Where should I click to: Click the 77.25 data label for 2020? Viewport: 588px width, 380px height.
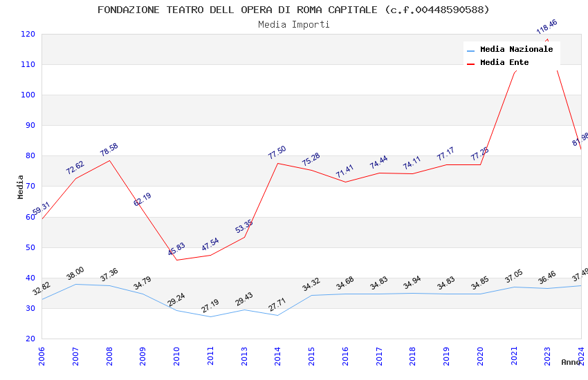480,154
